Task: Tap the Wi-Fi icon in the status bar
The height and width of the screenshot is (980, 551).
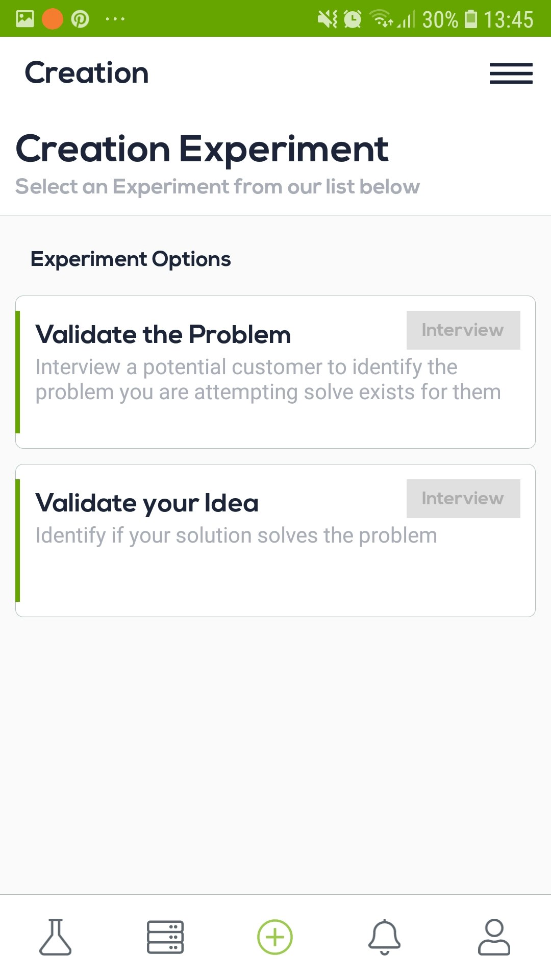Action: tap(380, 19)
